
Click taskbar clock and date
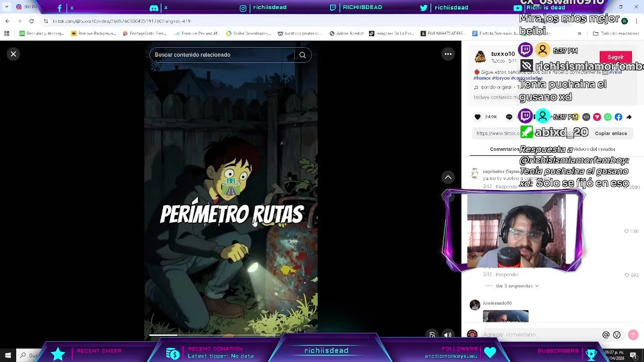coord(614,355)
